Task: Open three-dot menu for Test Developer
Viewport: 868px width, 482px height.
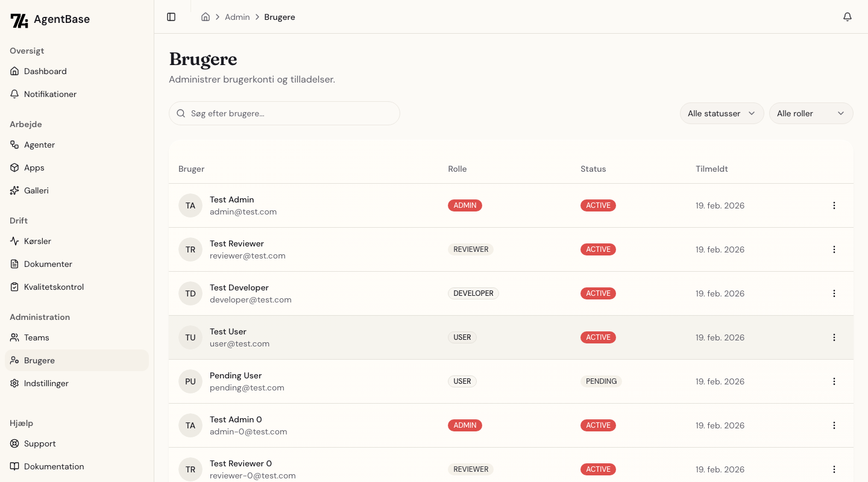Action: [x=834, y=293]
